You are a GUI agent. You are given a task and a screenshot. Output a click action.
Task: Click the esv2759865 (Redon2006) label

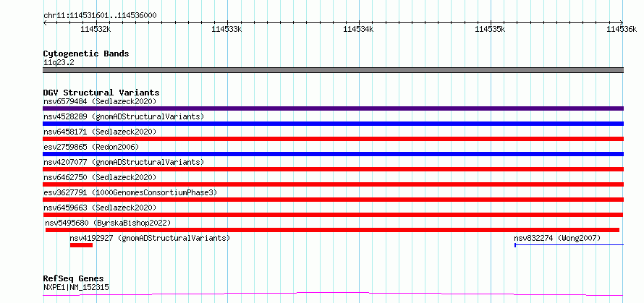(x=91, y=147)
